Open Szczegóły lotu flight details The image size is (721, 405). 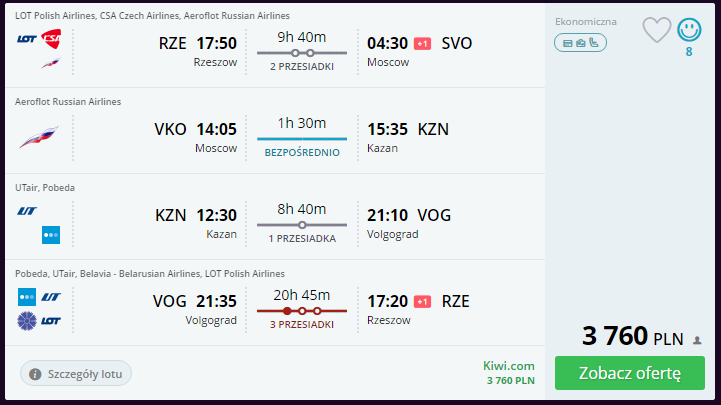[76, 374]
